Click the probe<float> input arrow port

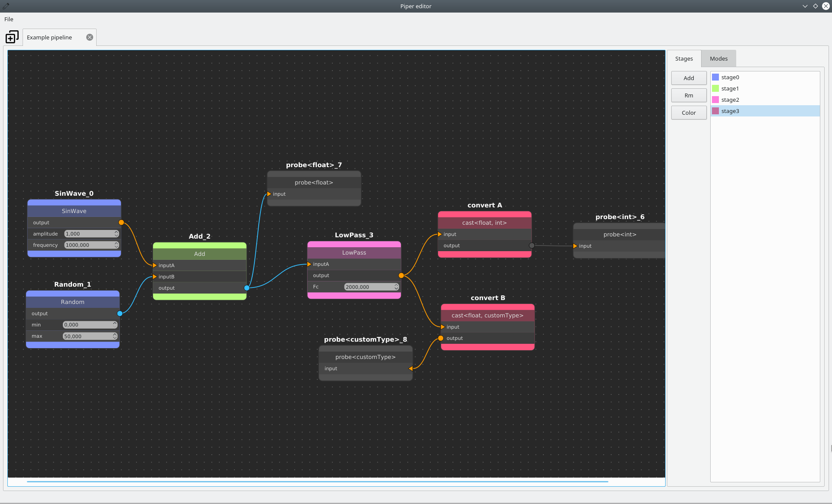[x=269, y=194]
